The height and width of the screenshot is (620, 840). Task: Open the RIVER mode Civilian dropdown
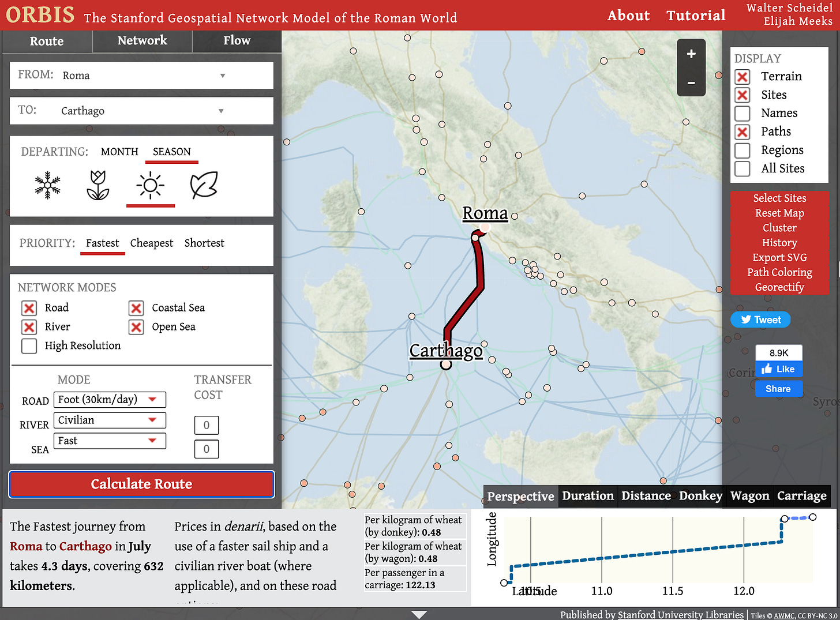[110, 420]
